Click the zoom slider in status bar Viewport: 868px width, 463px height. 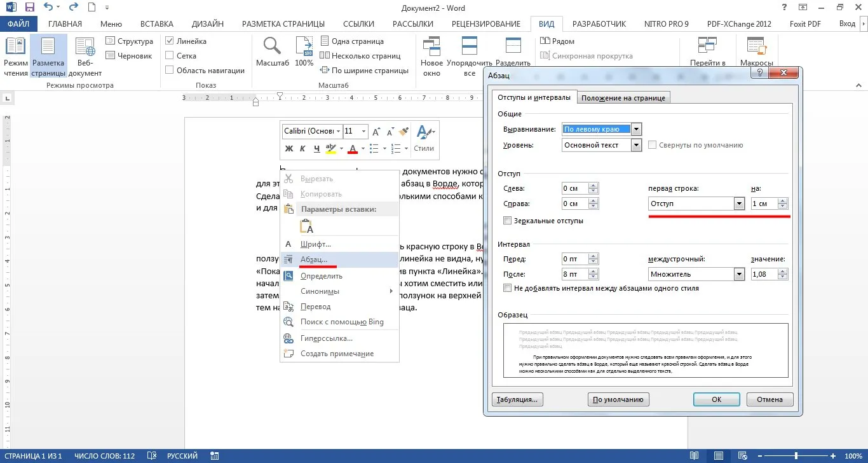click(x=796, y=456)
